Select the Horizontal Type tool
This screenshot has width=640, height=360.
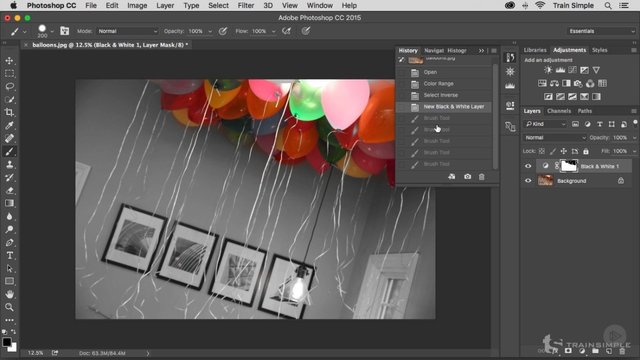(x=9, y=256)
